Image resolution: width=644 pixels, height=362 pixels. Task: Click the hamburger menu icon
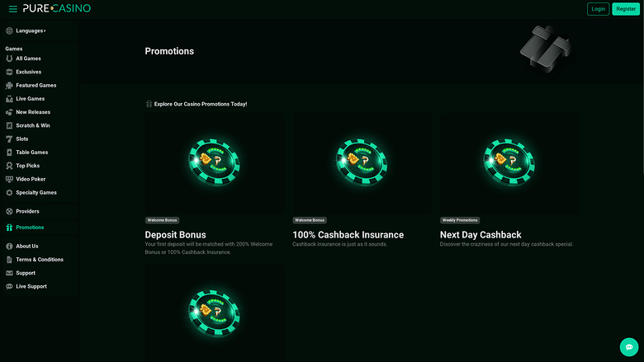(12, 8)
